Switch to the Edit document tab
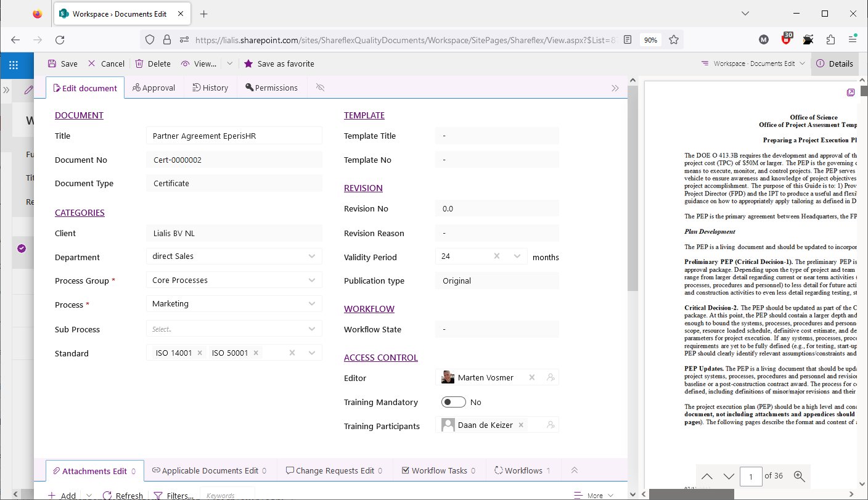The height and width of the screenshot is (500, 868). pos(85,88)
